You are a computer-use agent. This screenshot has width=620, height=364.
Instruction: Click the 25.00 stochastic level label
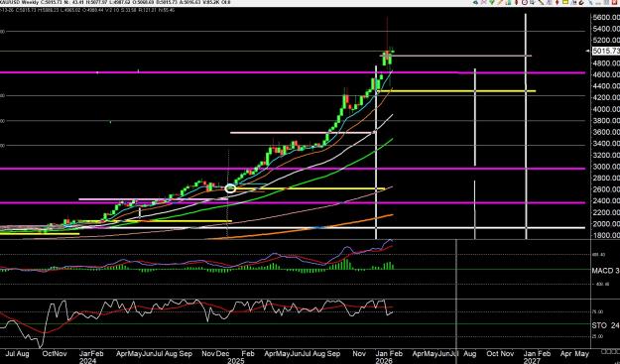coord(597,337)
